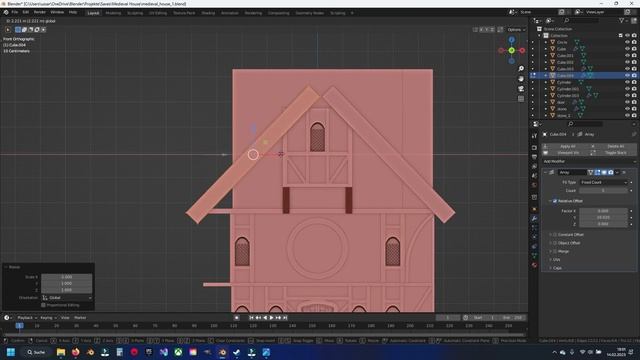Open the Xbox app from the taskbar

coord(178,352)
